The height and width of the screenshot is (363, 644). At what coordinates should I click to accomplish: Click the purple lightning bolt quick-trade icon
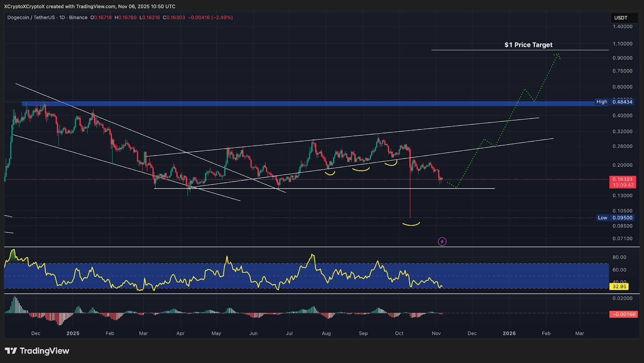coord(442,241)
